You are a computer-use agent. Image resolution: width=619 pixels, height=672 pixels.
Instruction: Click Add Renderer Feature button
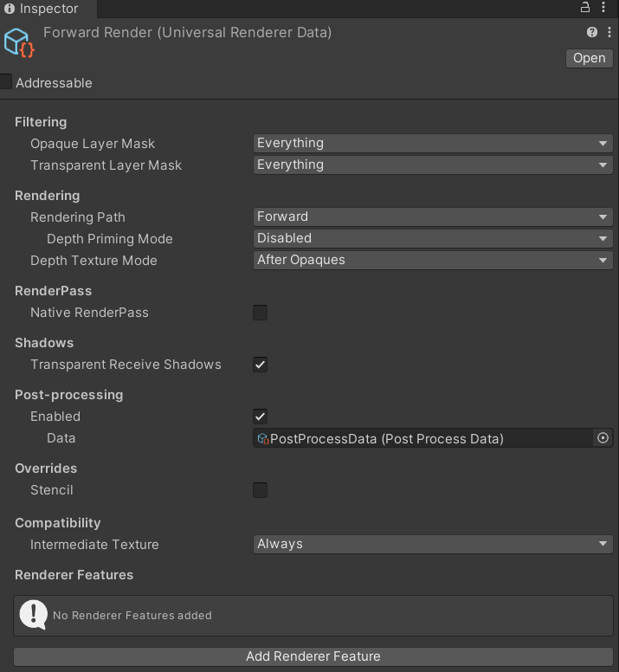coord(313,656)
